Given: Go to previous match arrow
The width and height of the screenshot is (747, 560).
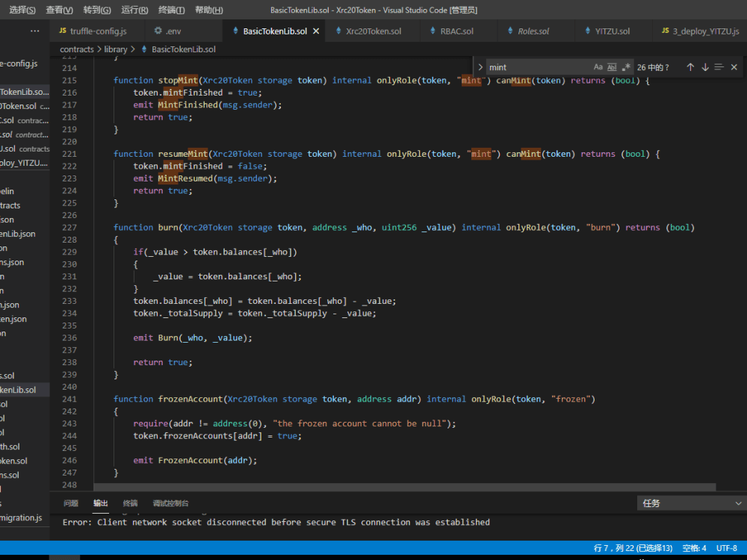Looking at the screenshot, I should click(x=690, y=67).
